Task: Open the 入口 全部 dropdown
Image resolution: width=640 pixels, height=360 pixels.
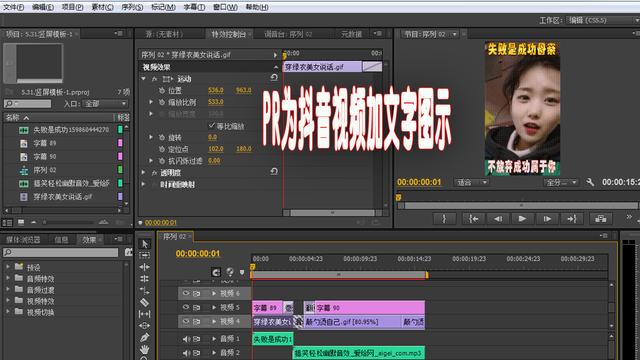Action: point(106,104)
